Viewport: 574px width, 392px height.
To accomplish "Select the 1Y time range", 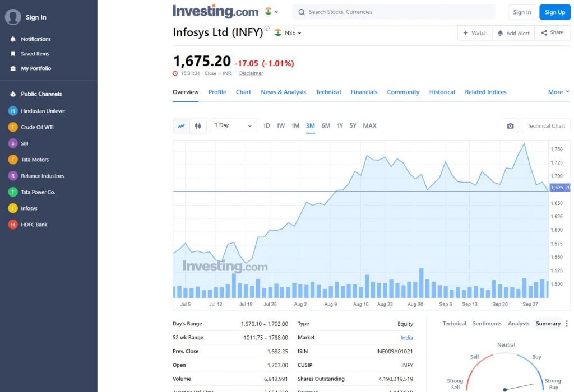I will [x=340, y=126].
